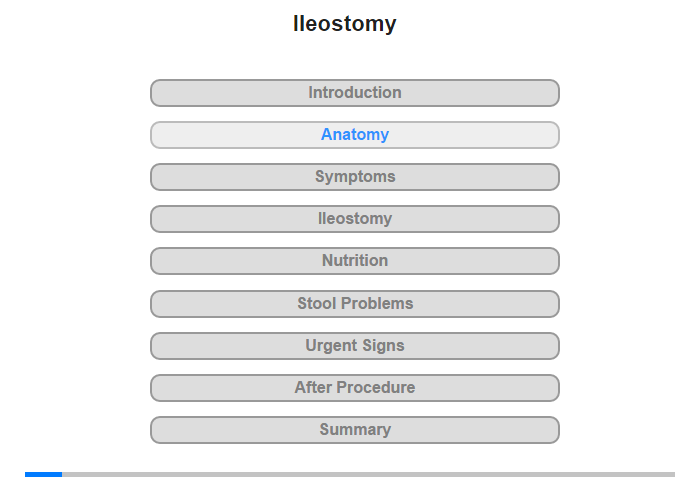Screen dimensions: 700x480
Task: Click the blue filled part of progress bar
Action: pyautogui.click(x=43, y=474)
